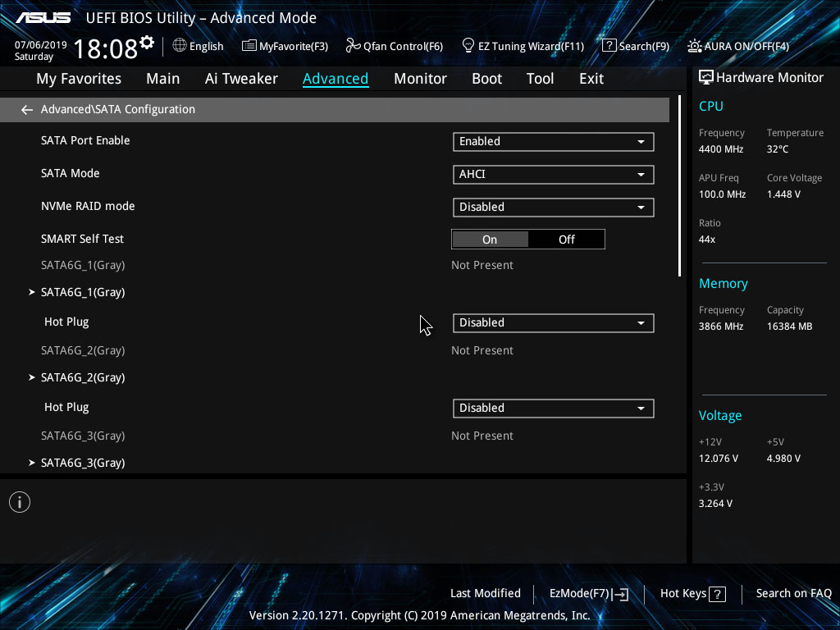This screenshot has height=630, width=840.
Task: Click the SATA Mode label
Action: [x=71, y=174]
